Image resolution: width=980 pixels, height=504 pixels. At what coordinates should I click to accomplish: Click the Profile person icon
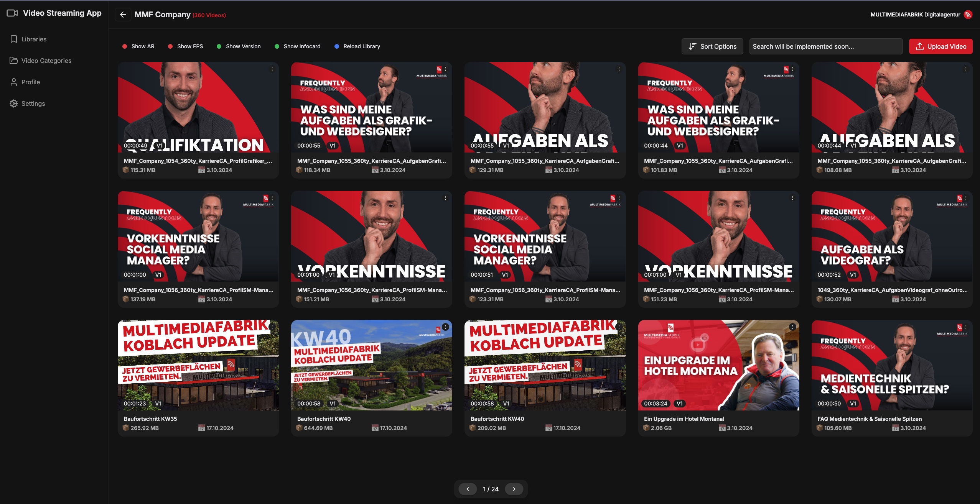14,82
